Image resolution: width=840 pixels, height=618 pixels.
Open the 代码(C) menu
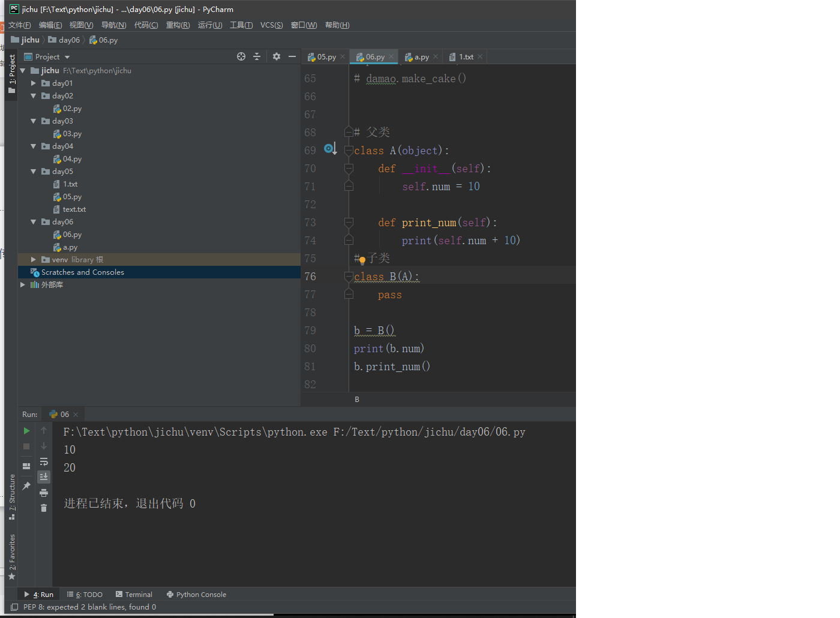(x=146, y=25)
